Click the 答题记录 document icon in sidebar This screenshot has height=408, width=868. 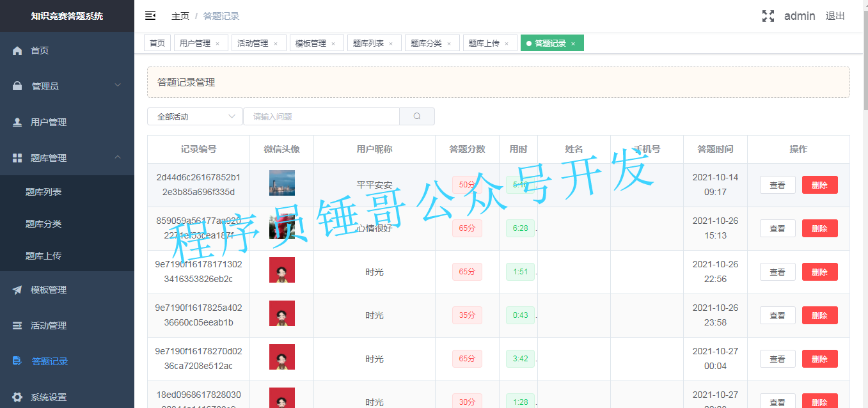click(x=17, y=361)
